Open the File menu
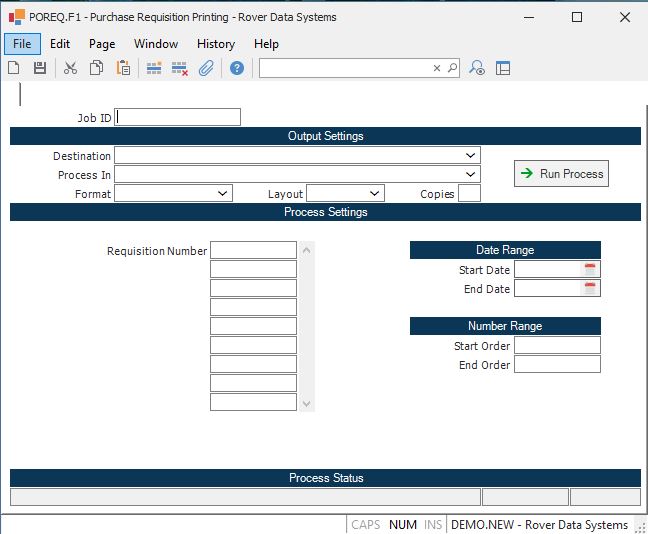Image resolution: width=648 pixels, height=534 pixels. pos(22,44)
